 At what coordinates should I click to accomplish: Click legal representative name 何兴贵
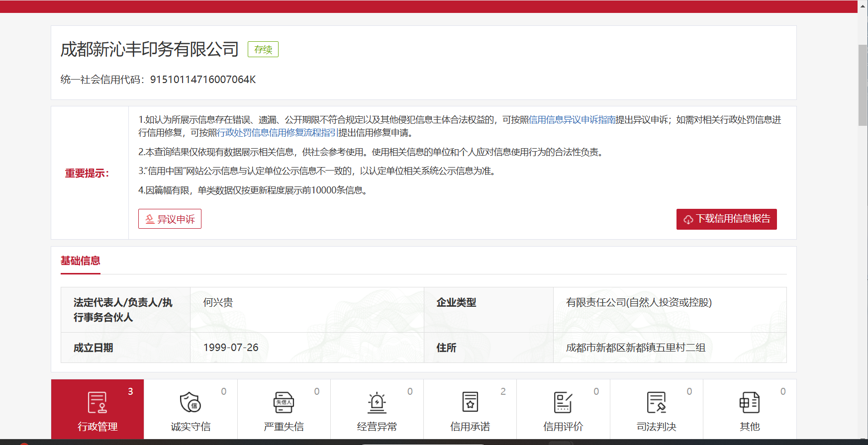[x=218, y=303]
